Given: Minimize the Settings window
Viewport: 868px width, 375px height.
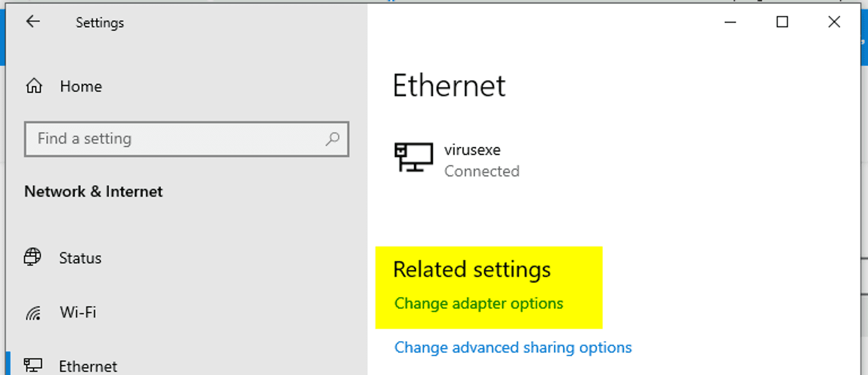Looking at the screenshot, I should pos(730,22).
